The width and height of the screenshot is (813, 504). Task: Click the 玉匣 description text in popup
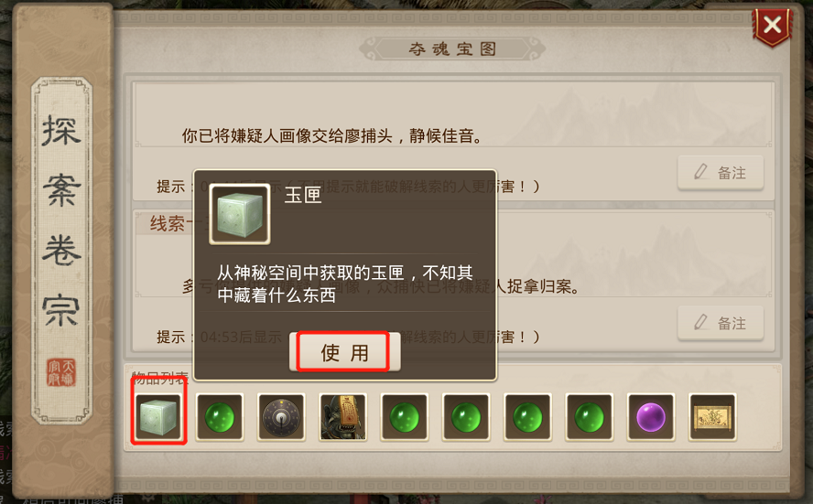[345, 284]
